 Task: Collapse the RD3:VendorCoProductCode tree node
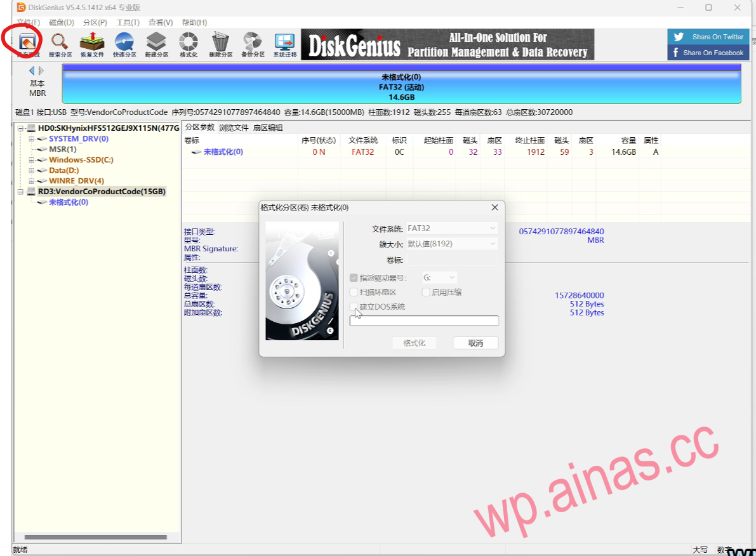pyautogui.click(x=21, y=192)
